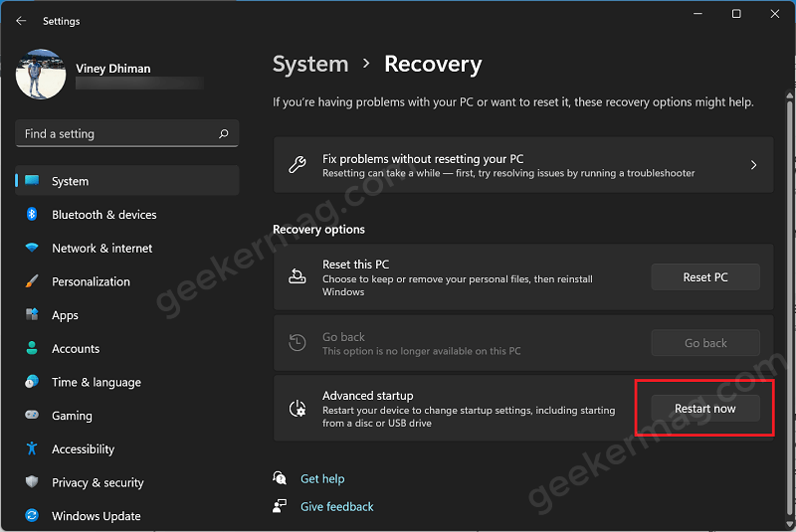This screenshot has width=796, height=532.
Task: Click the Gaming controller icon
Action: pos(32,415)
